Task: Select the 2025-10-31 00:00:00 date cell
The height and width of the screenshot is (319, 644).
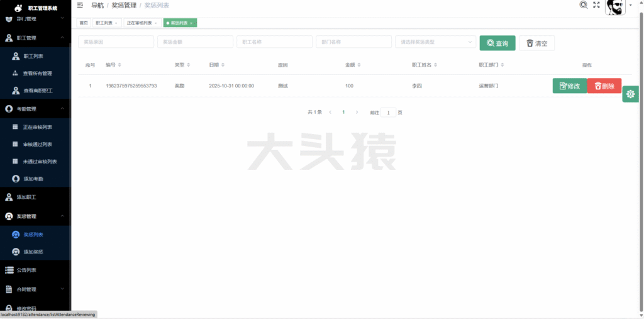Action: [231, 86]
